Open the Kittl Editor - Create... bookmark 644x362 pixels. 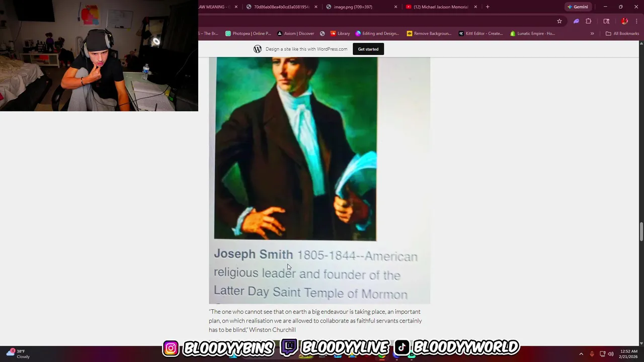(481, 34)
